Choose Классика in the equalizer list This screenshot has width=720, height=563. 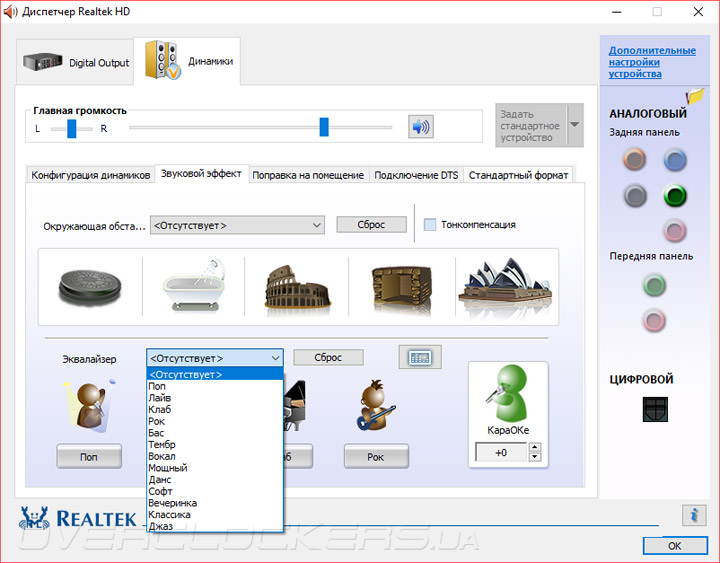point(214,515)
